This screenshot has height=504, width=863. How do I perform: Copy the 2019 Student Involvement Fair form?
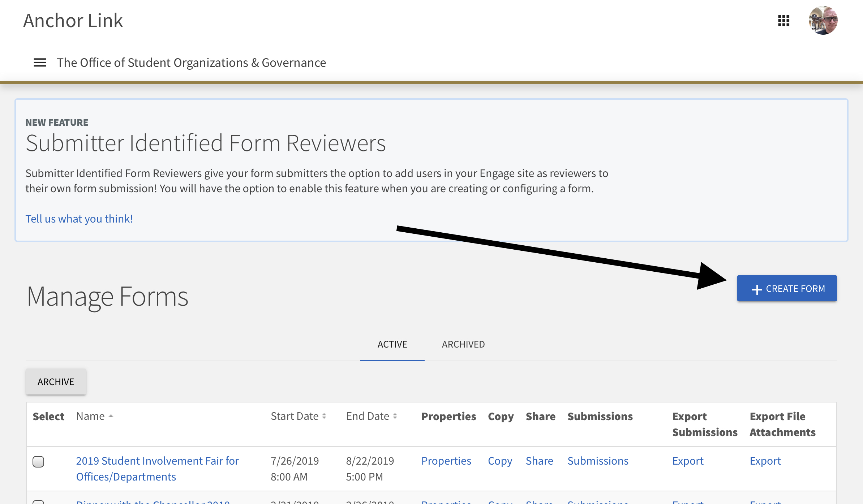coord(500,461)
